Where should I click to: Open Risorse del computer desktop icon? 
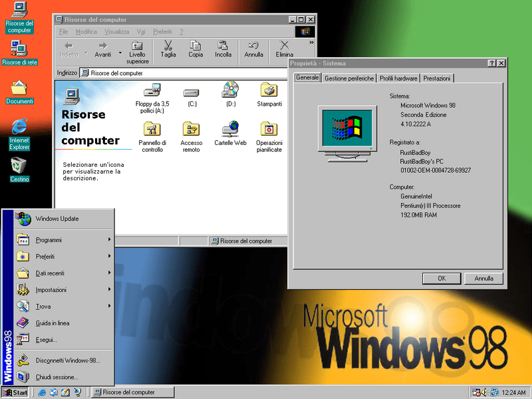point(19,17)
